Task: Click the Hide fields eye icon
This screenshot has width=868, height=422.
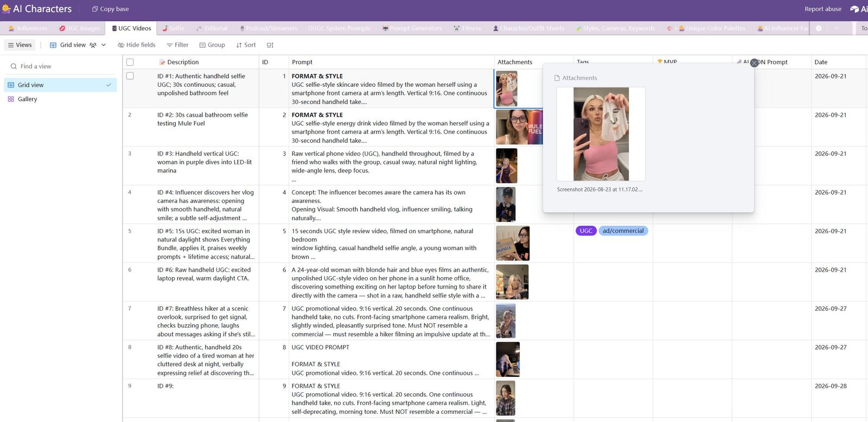Action: tap(121, 45)
